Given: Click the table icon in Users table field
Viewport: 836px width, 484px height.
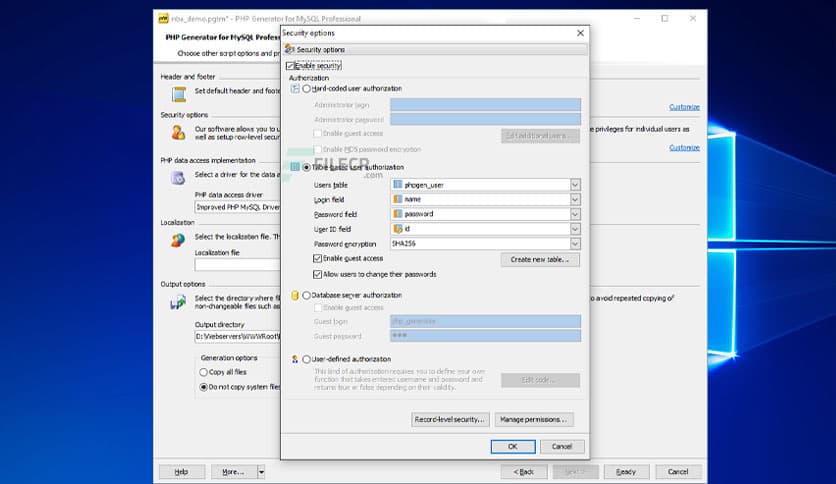Looking at the screenshot, I should [398, 184].
